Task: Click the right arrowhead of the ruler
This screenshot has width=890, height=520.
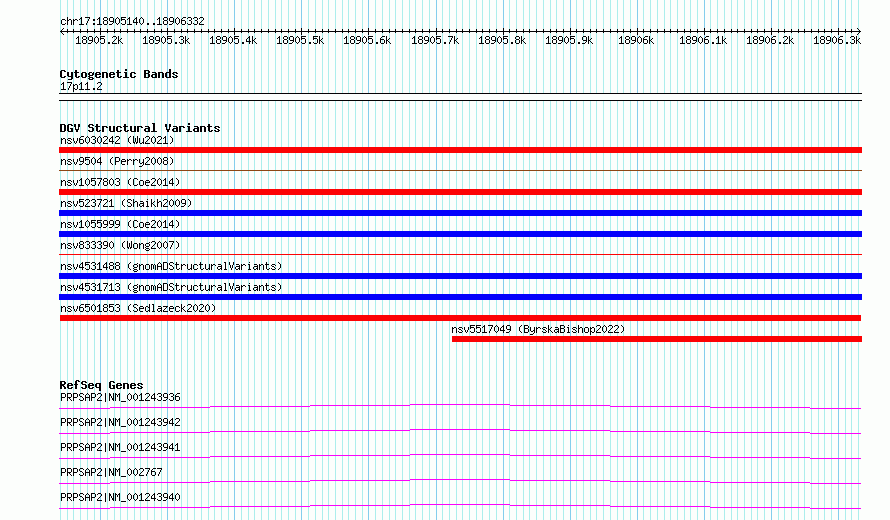Action: 859,31
